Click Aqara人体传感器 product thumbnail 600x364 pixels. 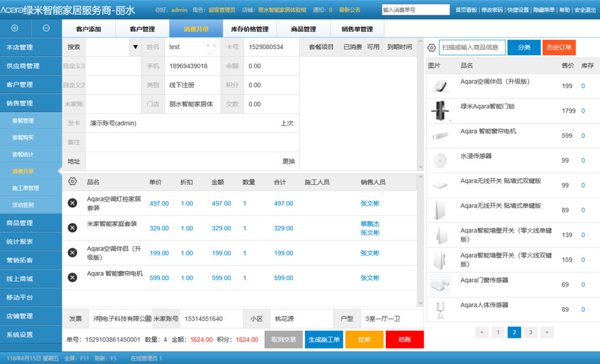tap(440, 309)
